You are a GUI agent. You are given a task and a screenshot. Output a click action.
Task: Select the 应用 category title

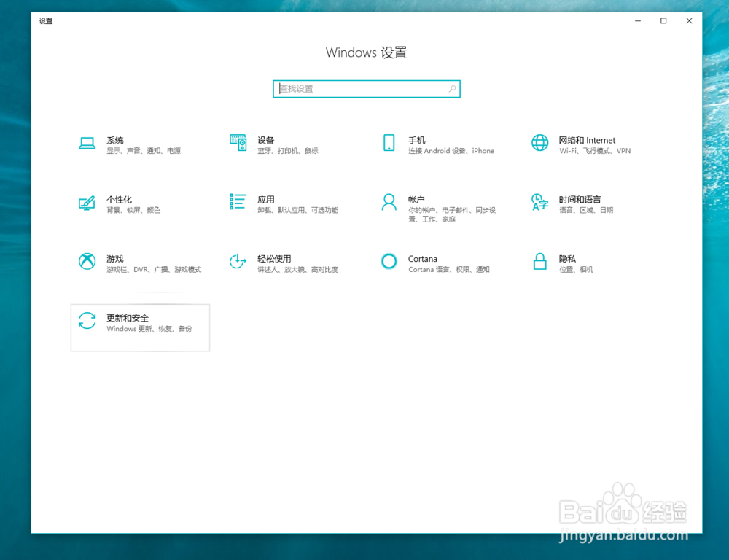pos(266,200)
